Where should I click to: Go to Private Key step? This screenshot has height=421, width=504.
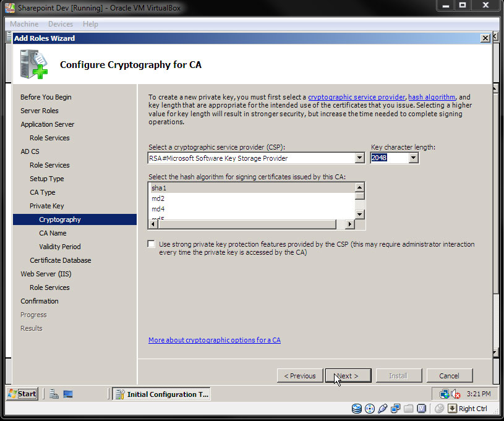(x=46, y=206)
